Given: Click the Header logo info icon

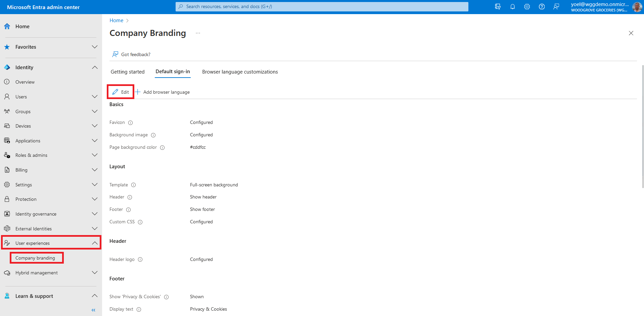Looking at the screenshot, I should [140, 260].
